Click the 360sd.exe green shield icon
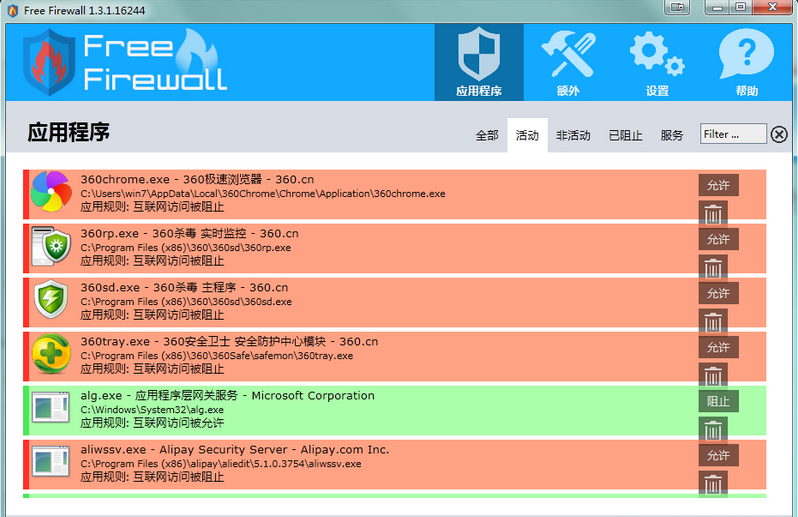 point(50,300)
